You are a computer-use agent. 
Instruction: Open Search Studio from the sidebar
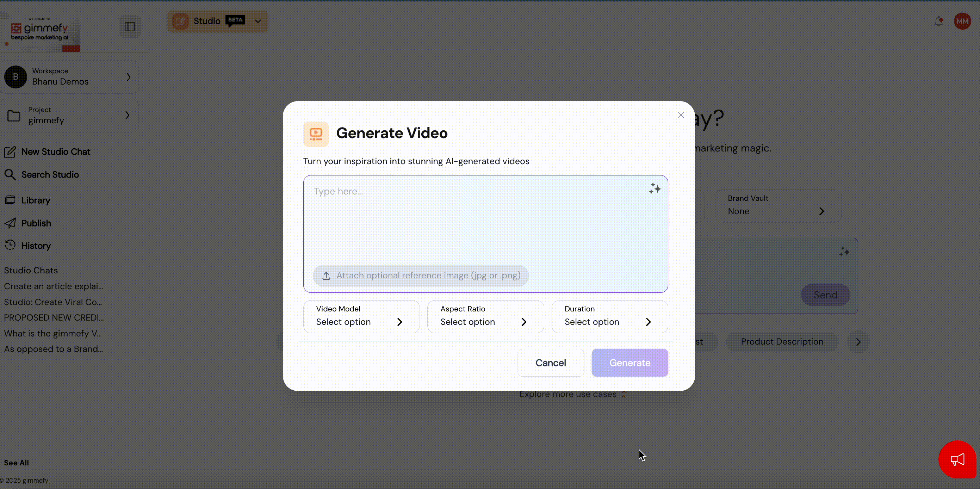pos(50,175)
